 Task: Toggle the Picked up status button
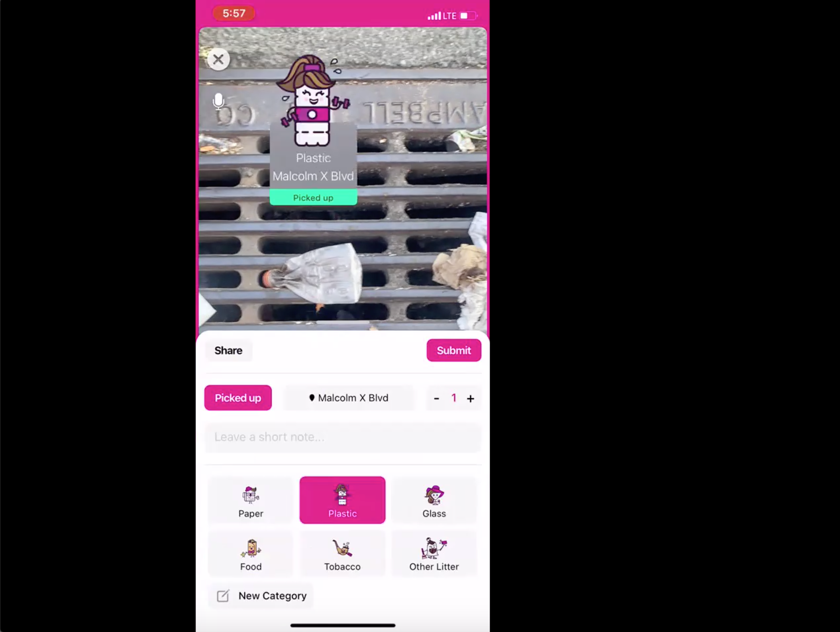[x=237, y=397]
